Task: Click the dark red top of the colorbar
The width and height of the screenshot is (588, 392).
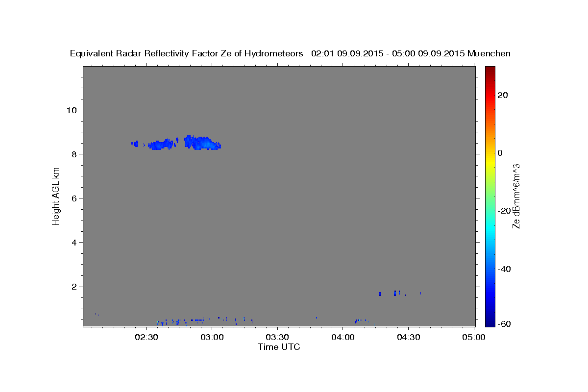Action: 490,71
